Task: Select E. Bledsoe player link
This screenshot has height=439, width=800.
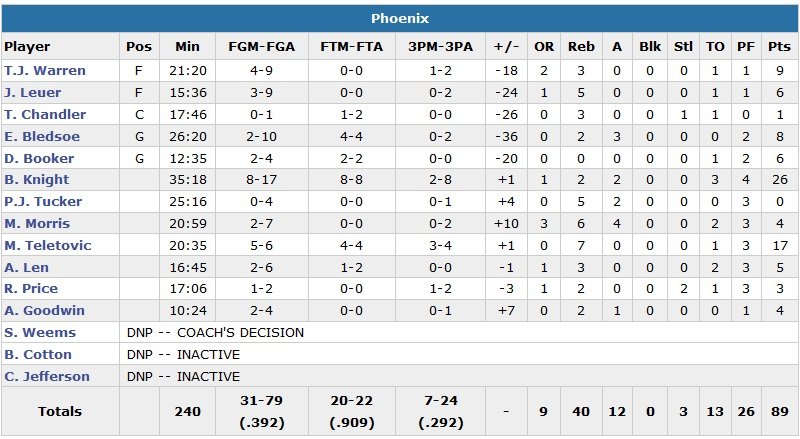Action: [42, 137]
